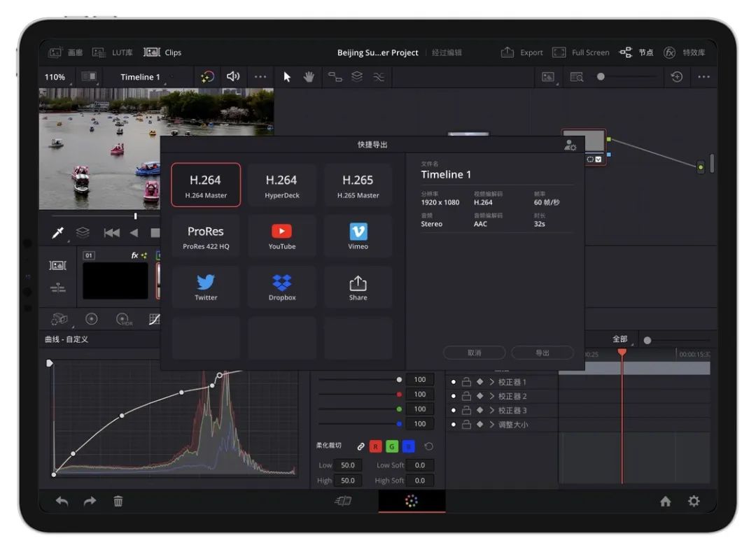Mute the viewer audio speaker icon
The width and height of the screenshot is (756, 552).
(x=233, y=76)
